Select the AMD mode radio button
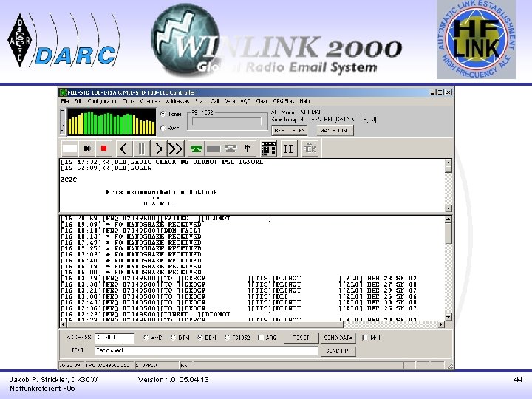532x399 pixels. click(x=146, y=338)
